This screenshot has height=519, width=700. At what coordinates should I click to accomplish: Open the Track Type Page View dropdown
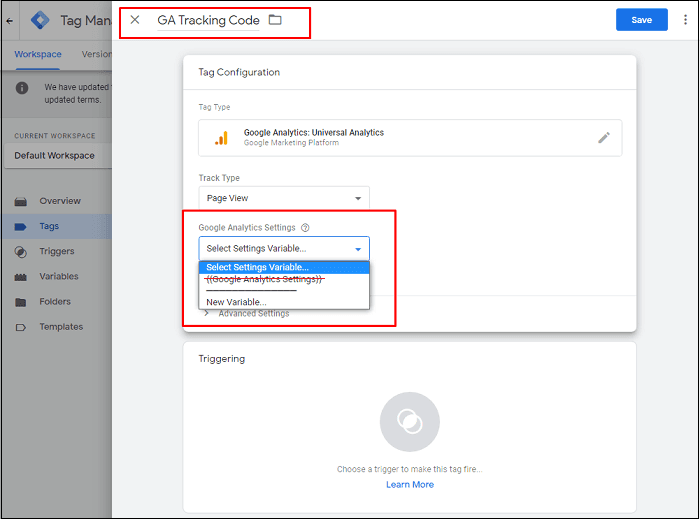[284, 198]
